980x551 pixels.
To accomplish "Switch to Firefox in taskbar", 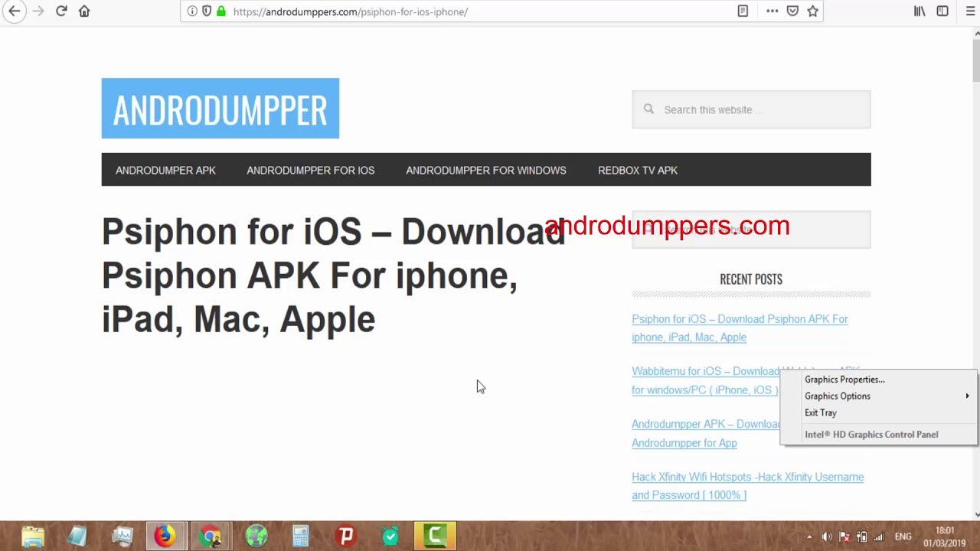I will (165, 536).
